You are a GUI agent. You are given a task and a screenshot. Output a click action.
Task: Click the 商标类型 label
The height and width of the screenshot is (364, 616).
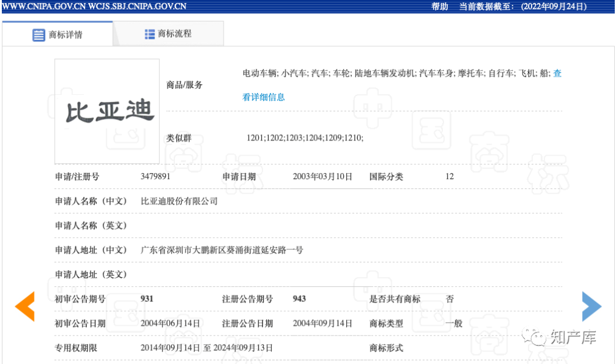(x=386, y=323)
